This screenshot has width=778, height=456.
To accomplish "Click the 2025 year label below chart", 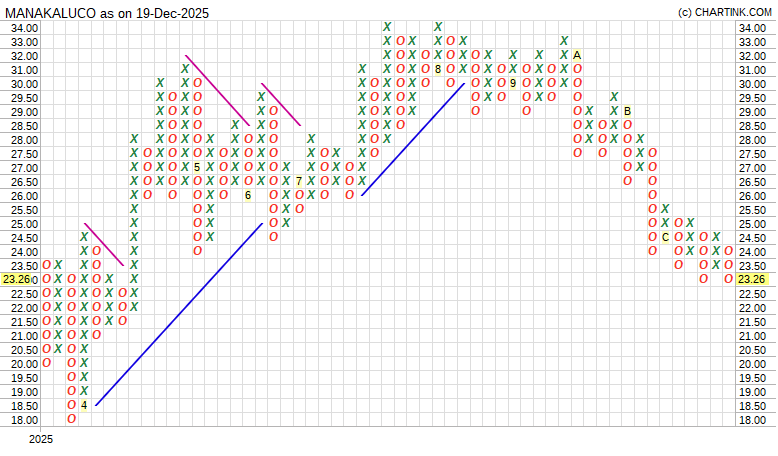I will point(40,439).
